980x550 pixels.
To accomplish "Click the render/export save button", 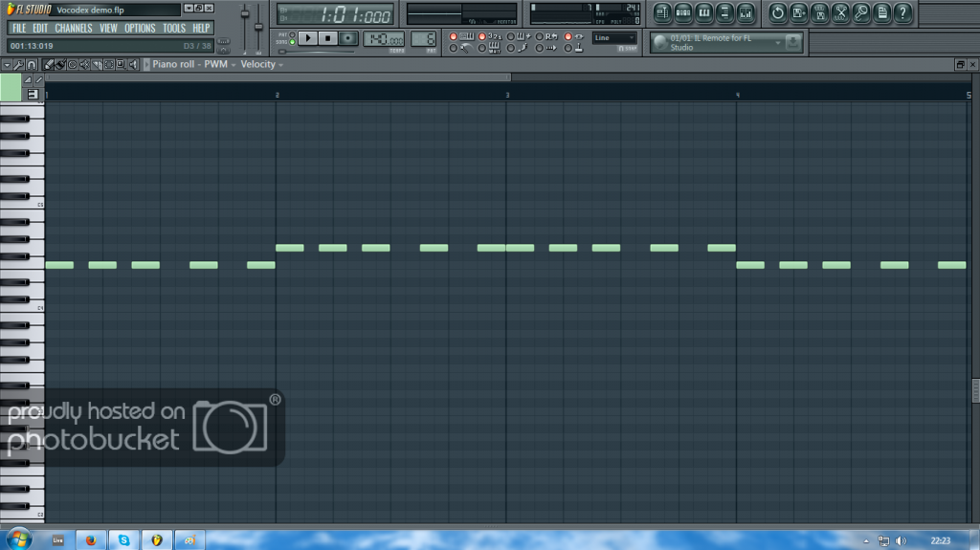I will 819,12.
